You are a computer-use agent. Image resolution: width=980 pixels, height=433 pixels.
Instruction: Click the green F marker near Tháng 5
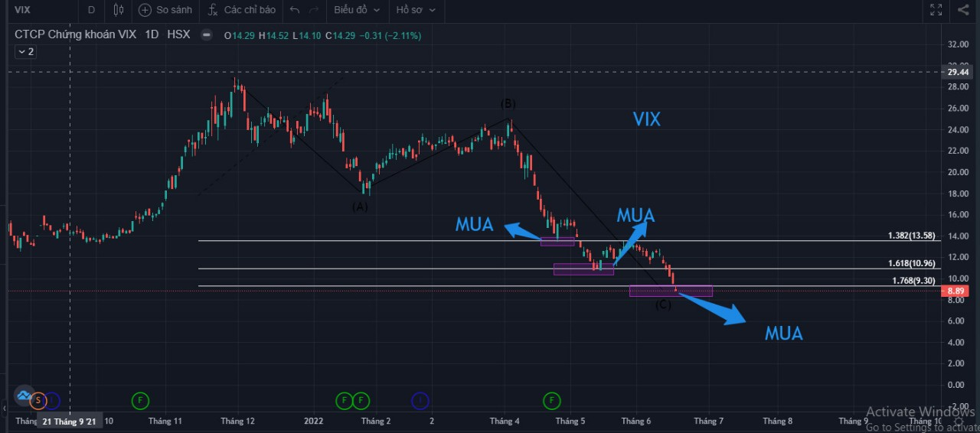click(x=552, y=400)
